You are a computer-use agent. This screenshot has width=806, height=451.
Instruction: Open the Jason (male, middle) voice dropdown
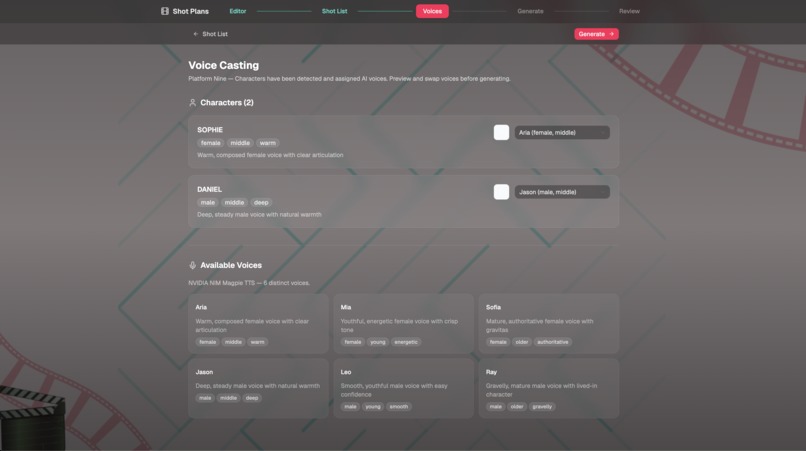(562, 192)
